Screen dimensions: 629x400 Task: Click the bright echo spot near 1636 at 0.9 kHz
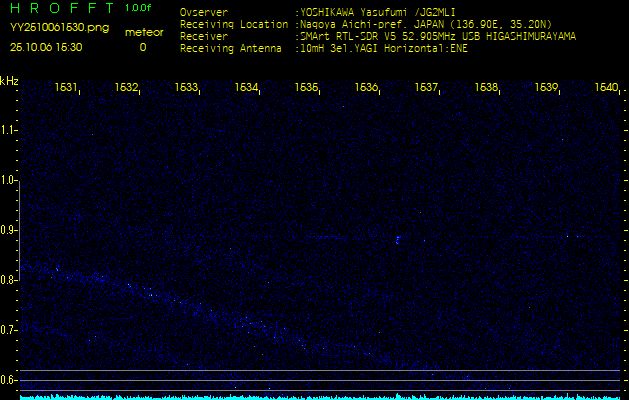point(398,240)
